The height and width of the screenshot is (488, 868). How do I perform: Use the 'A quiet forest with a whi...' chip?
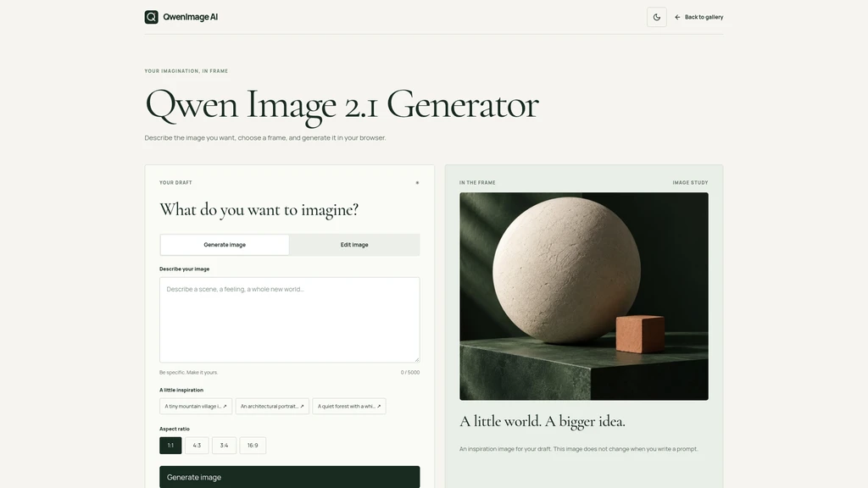click(348, 406)
